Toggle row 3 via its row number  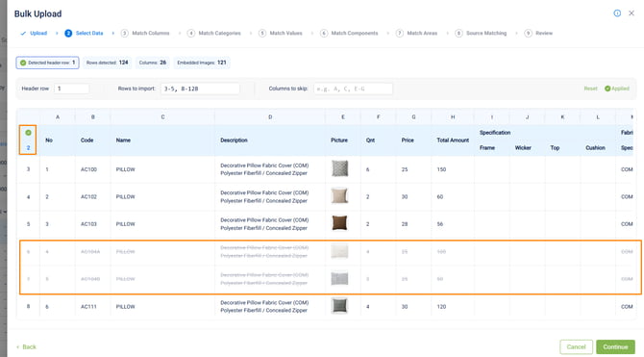coord(28,169)
